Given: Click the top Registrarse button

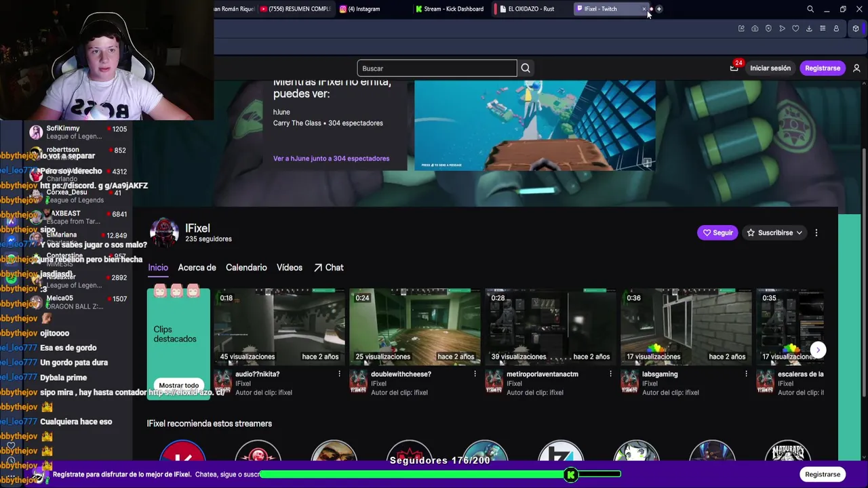Looking at the screenshot, I should [823, 68].
